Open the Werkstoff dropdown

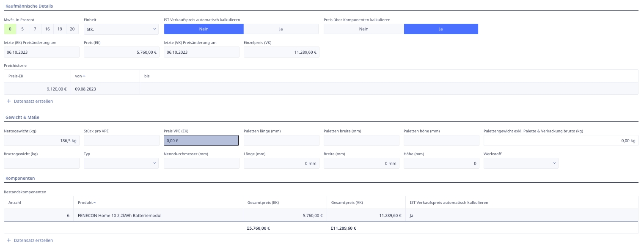pyautogui.click(x=520, y=163)
